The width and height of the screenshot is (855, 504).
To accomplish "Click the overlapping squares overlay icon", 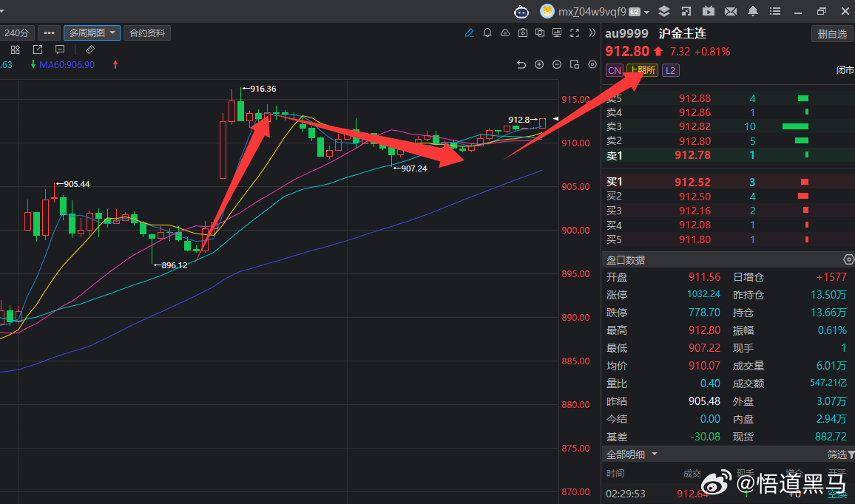I will 540,33.
